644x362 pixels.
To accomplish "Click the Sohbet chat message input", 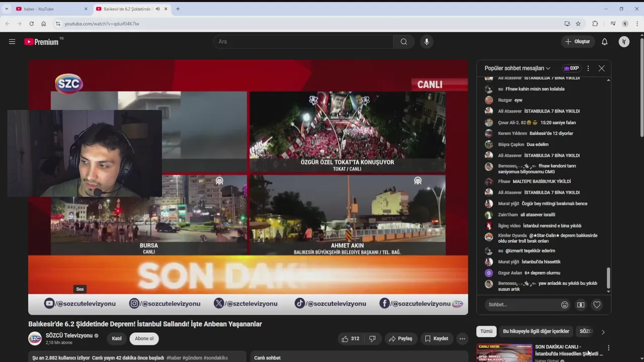I will [522, 305].
